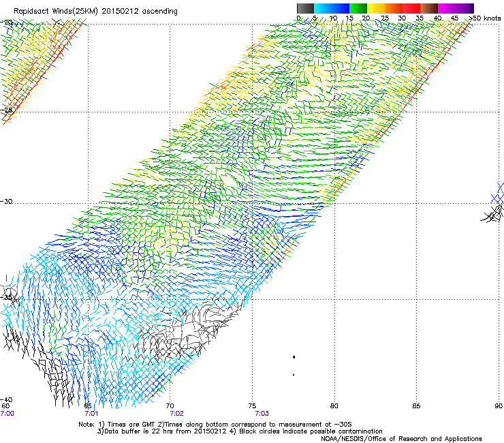Click the gray 0-5 knots color segment
Screen dimensions: 504x443
pos(305,8)
